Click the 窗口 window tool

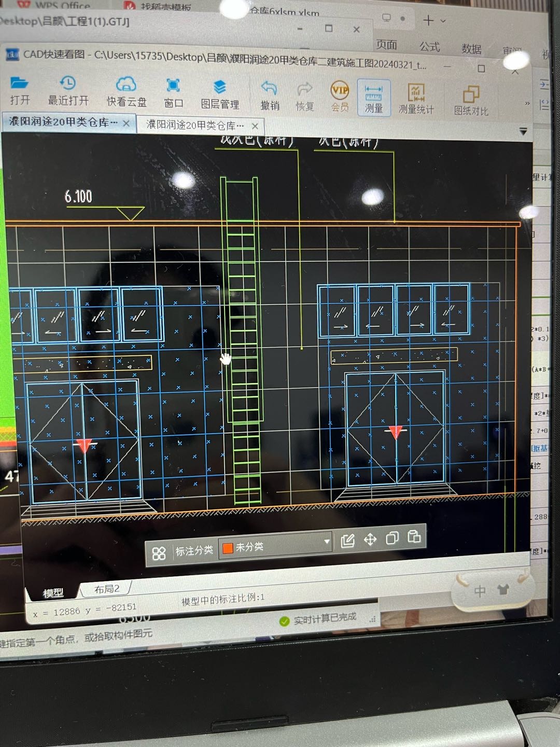(173, 93)
